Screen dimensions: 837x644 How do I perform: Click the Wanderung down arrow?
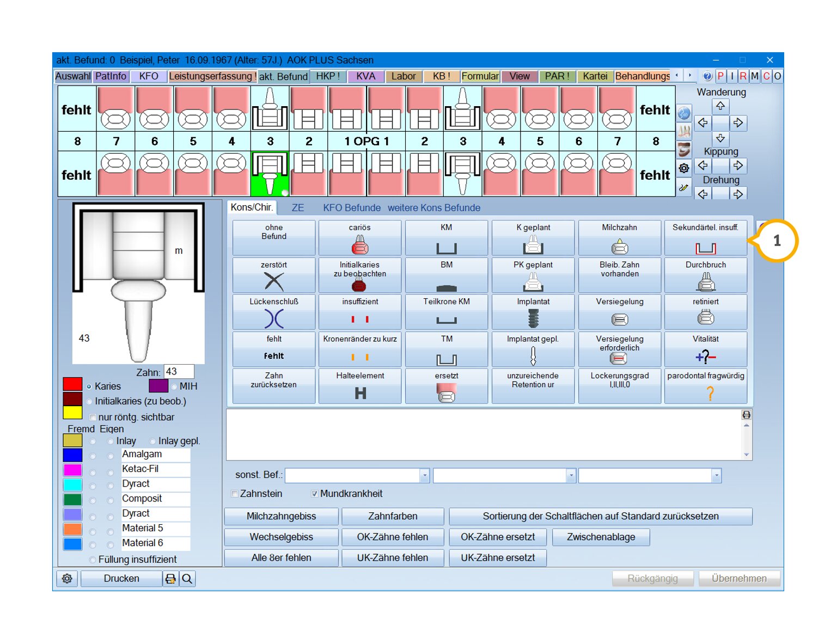pyautogui.click(x=720, y=138)
